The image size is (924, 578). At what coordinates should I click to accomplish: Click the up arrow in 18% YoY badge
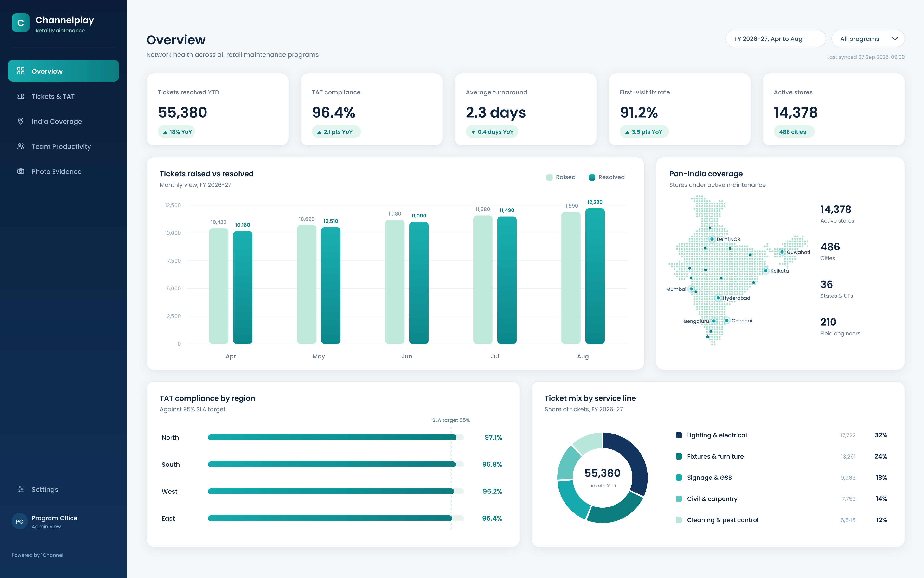coord(165,132)
